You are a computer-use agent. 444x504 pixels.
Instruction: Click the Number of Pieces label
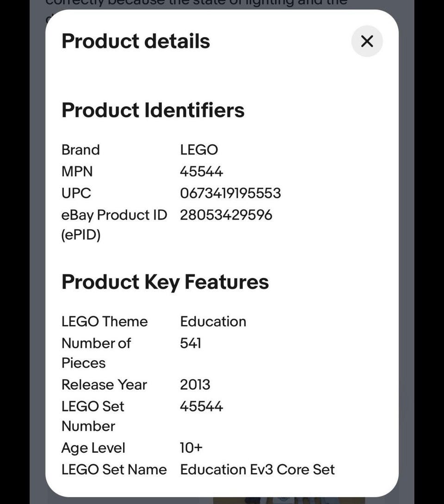pos(96,353)
